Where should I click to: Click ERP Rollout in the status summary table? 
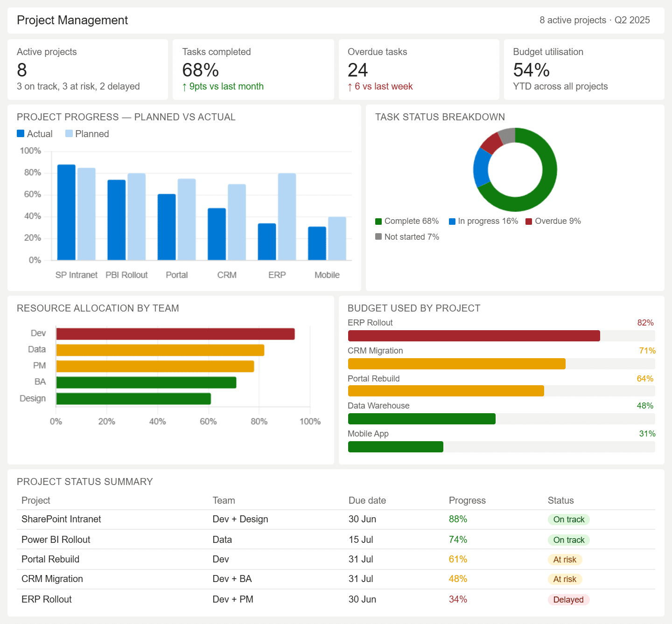[47, 599]
